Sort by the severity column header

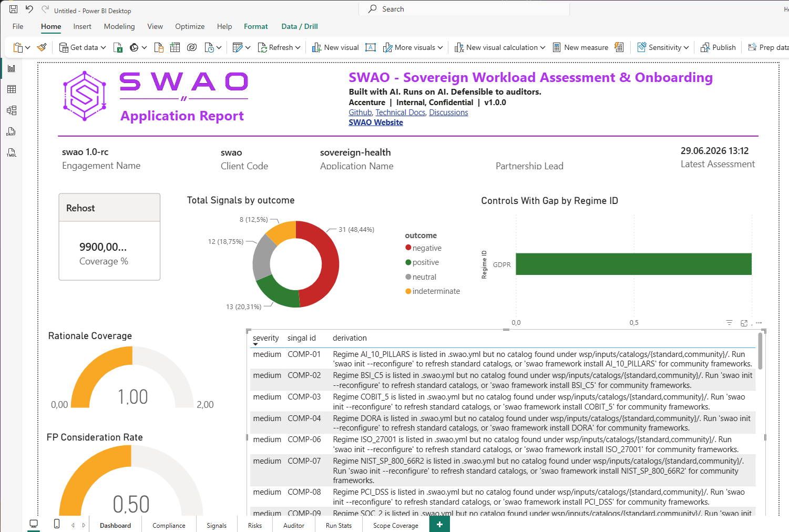(x=265, y=338)
